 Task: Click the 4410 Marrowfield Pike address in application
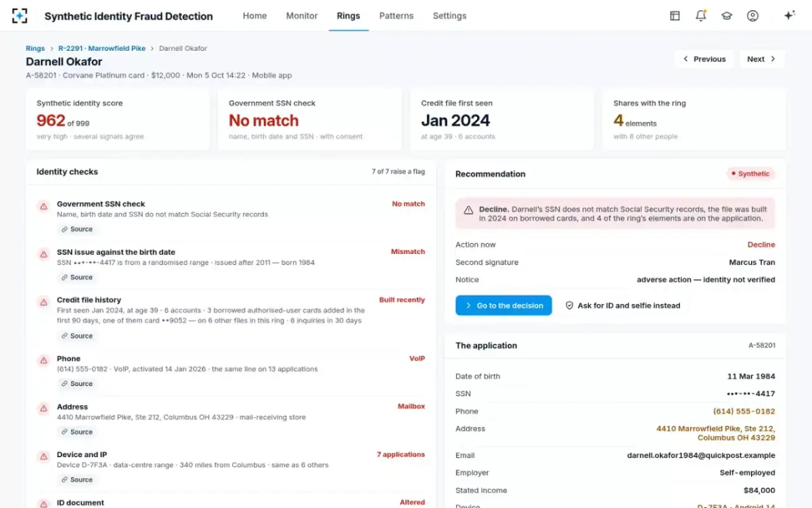coord(716,433)
